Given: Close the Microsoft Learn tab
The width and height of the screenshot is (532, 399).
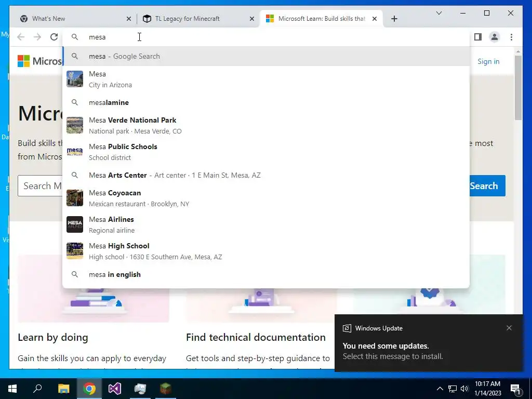Looking at the screenshot, I should [x=375, y=19].
